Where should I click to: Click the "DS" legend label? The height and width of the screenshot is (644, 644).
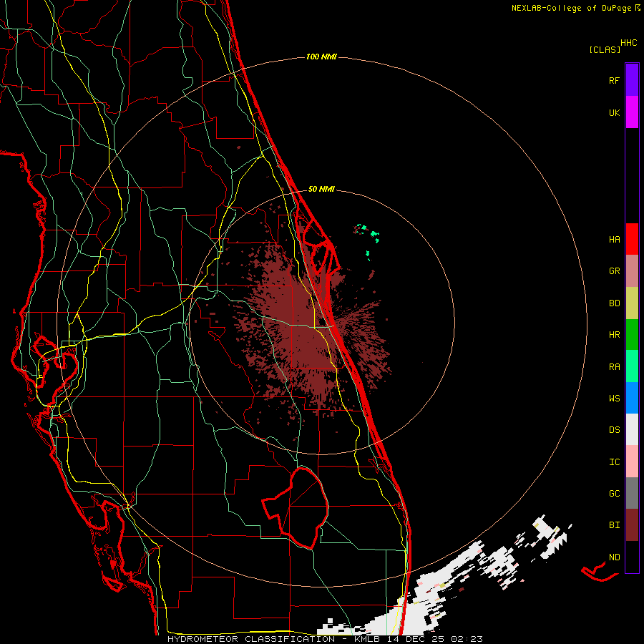tap(614, 430)
